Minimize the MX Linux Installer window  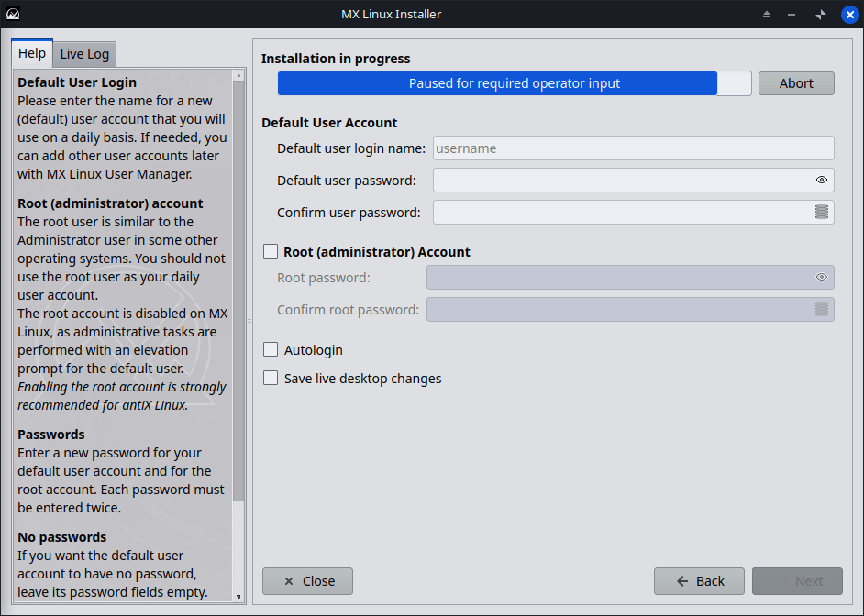[794, 15]
